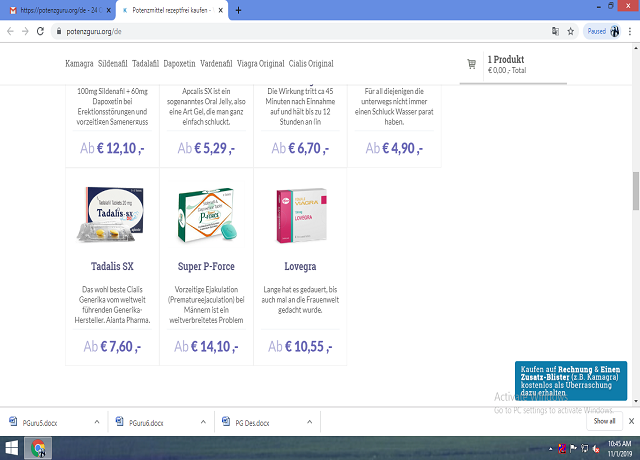
Task: Go back using the back arrow
Action: pos(10,31)
